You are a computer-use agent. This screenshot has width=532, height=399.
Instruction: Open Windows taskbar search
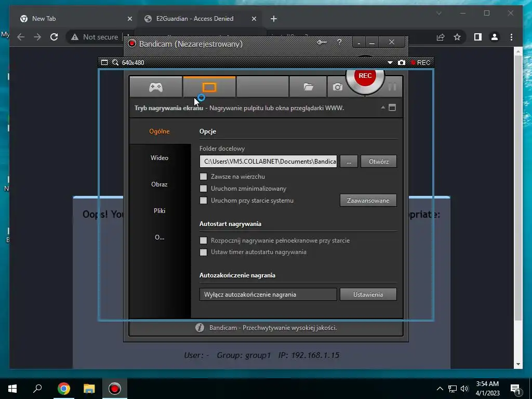(x=37, y=389)
